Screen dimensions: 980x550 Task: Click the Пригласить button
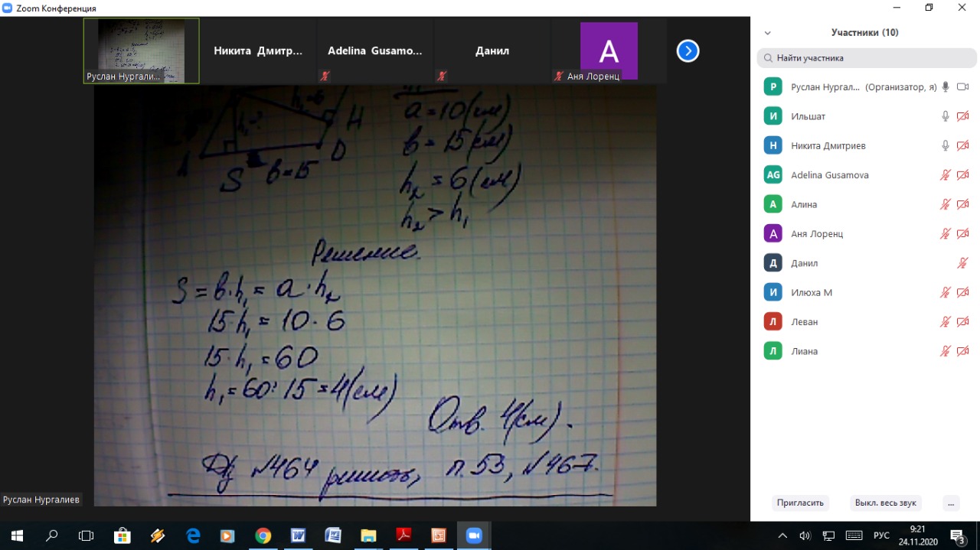(x=800, y=503)
